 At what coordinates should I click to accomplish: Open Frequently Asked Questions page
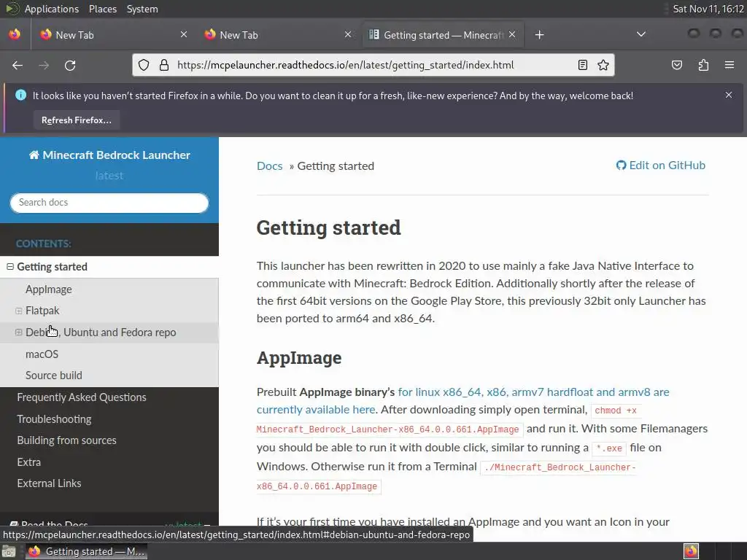pos(82,397)
